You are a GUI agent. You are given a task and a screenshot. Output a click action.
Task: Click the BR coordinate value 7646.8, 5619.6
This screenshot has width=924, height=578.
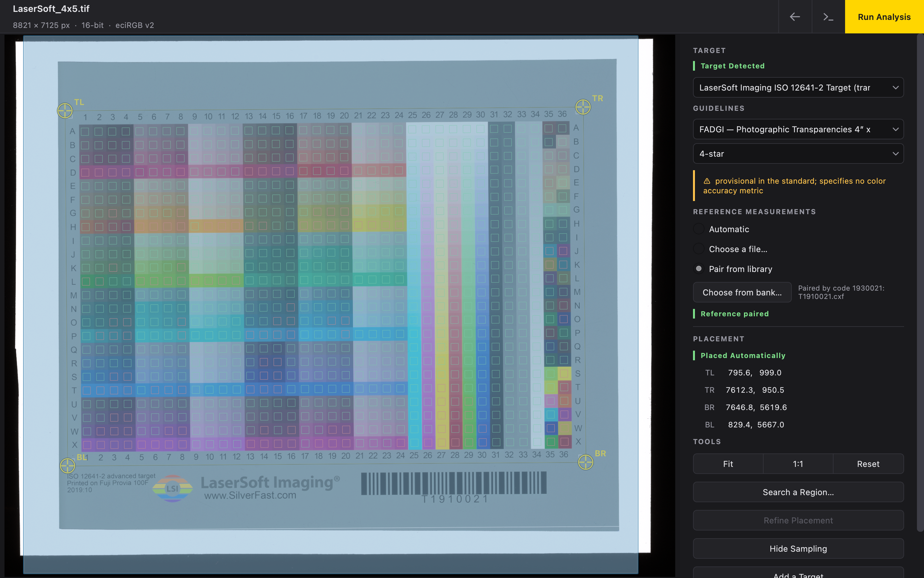tap(756, 407)
